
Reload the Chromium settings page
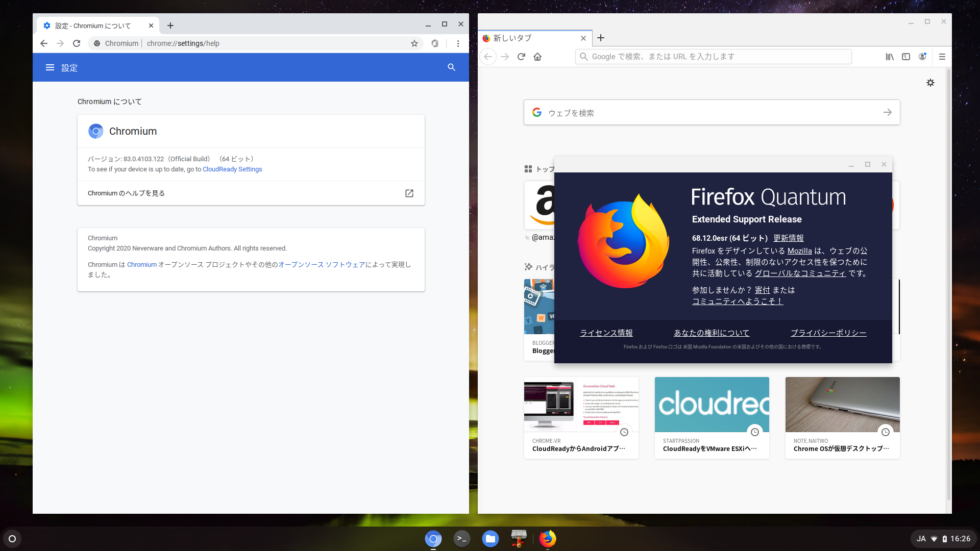pyautogui.click(x=77, y=43)
